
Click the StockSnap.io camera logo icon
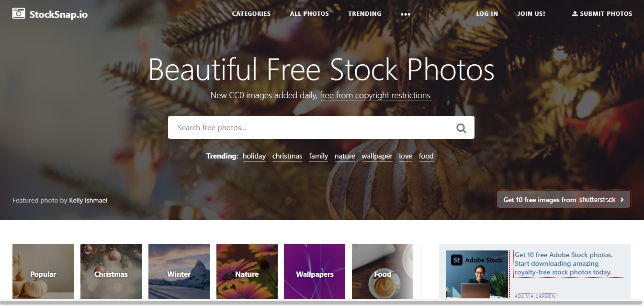19,13
